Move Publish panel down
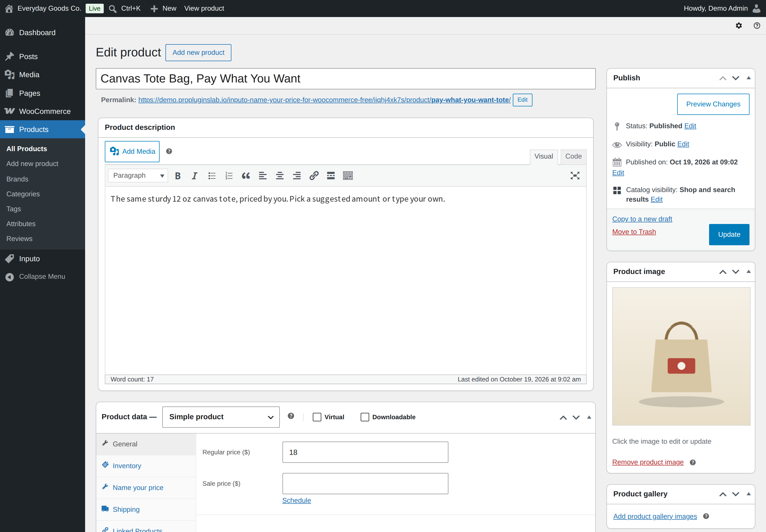This screenshot has height=532, width=766. (736, 78)
